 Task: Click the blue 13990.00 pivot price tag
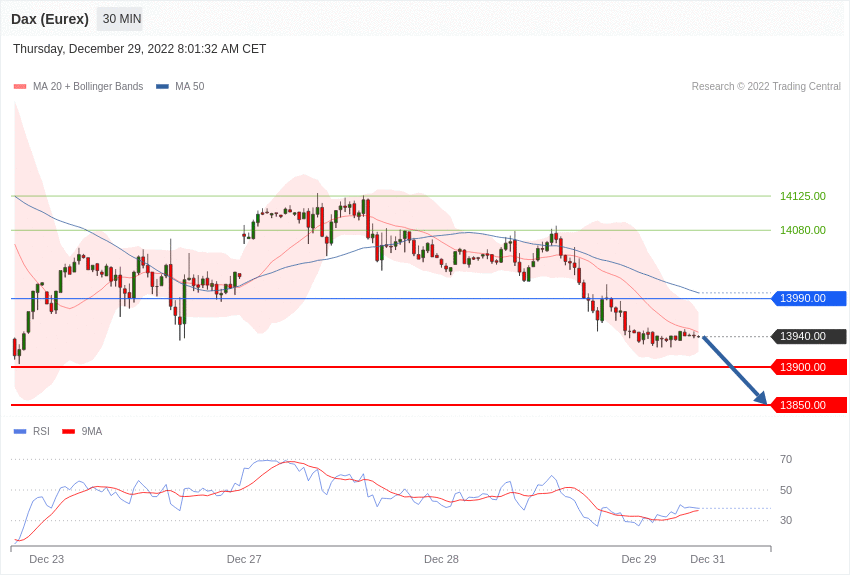[x=809, y=298]
